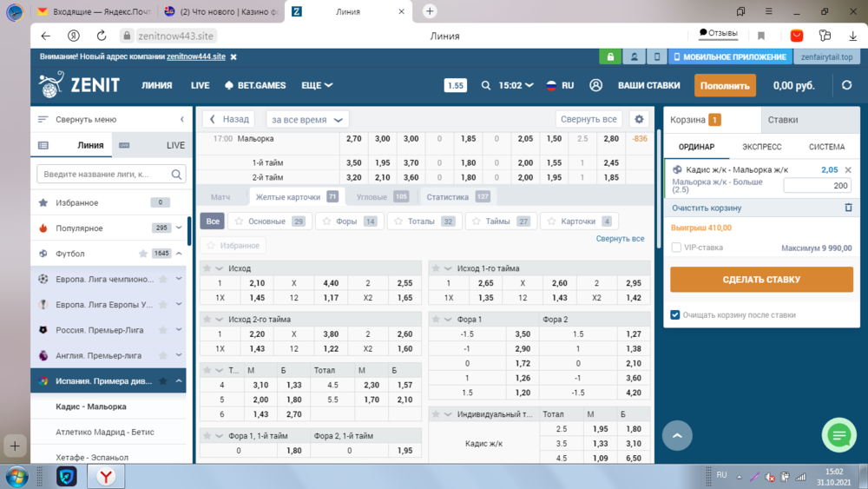This screenshot has height=489, width=868.
Task: Refresh balance with the circular arrow icon
Action: [x=846, y=85]
